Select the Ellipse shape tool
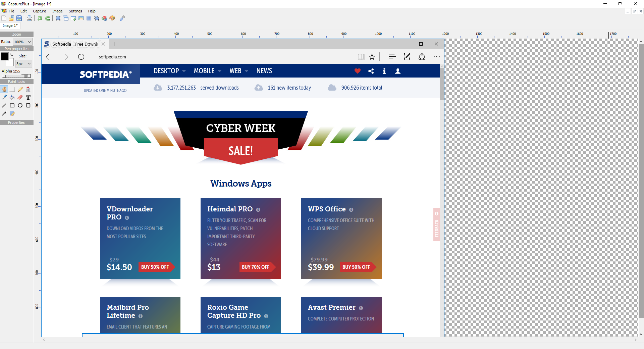 pyautogui.click(x=20, y=105)
